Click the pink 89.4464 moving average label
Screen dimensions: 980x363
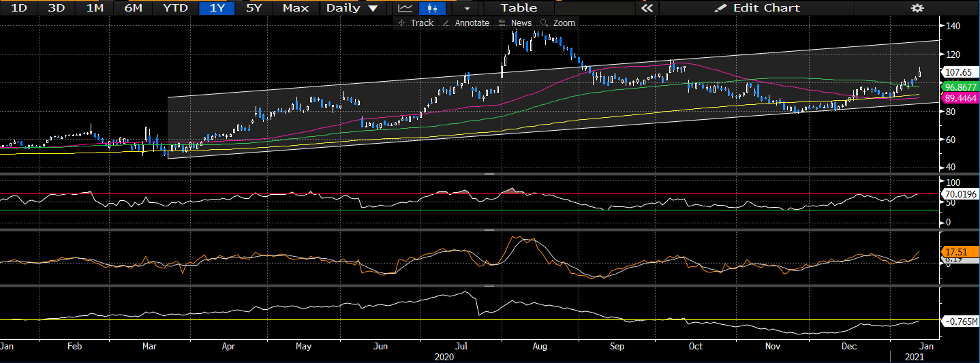[x=960, y=99]
